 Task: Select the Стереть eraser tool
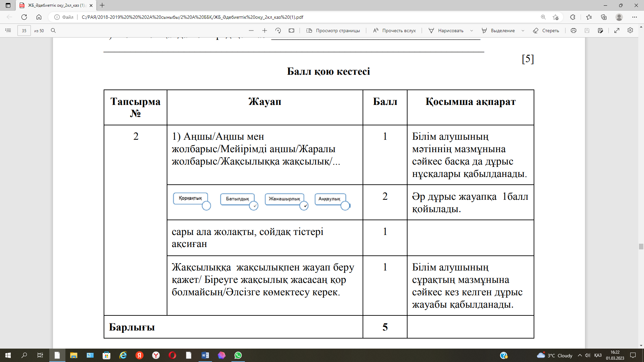pyautogui.click(x=546, y=31)
